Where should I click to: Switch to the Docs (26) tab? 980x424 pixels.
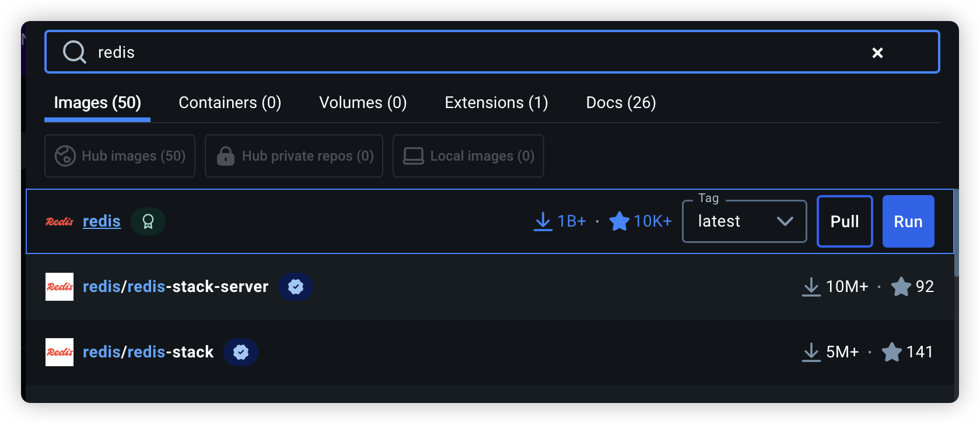tap(621, 103)
